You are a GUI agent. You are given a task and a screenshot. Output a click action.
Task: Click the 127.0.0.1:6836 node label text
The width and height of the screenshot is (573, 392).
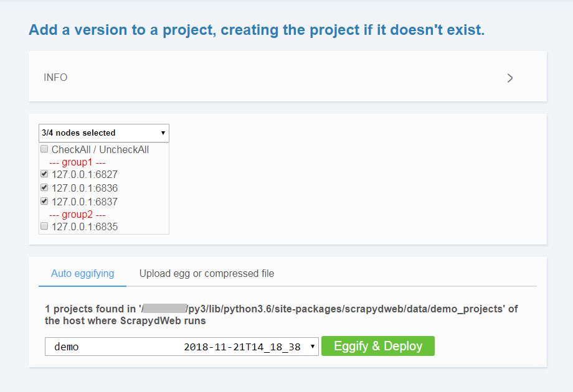pos(85,188)
